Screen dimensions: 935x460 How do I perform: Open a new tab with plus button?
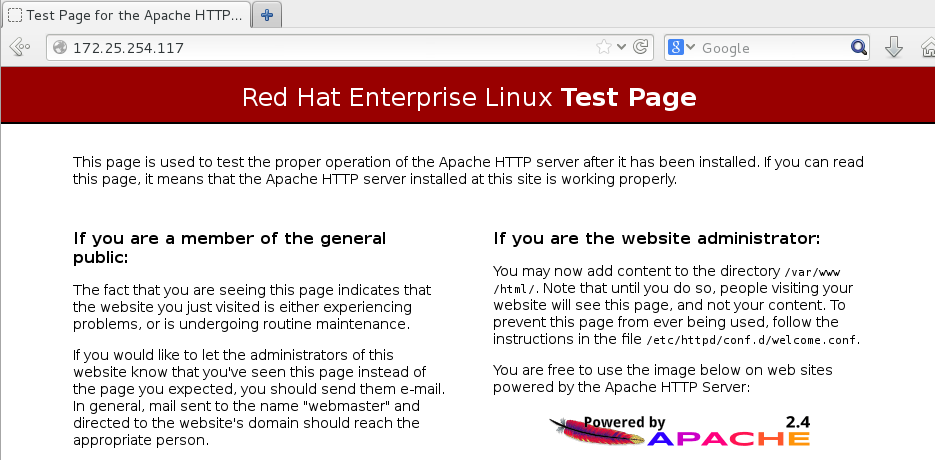(267, 16)
